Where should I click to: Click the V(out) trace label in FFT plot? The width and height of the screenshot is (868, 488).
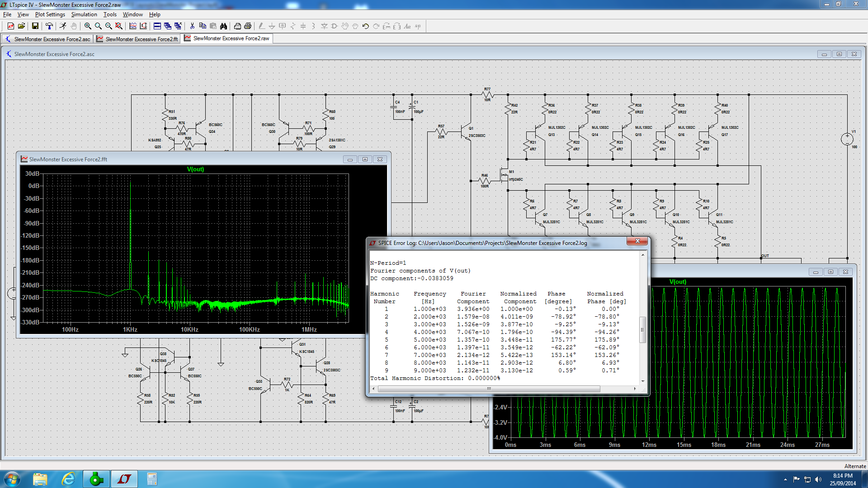click(x=195, y=169)
